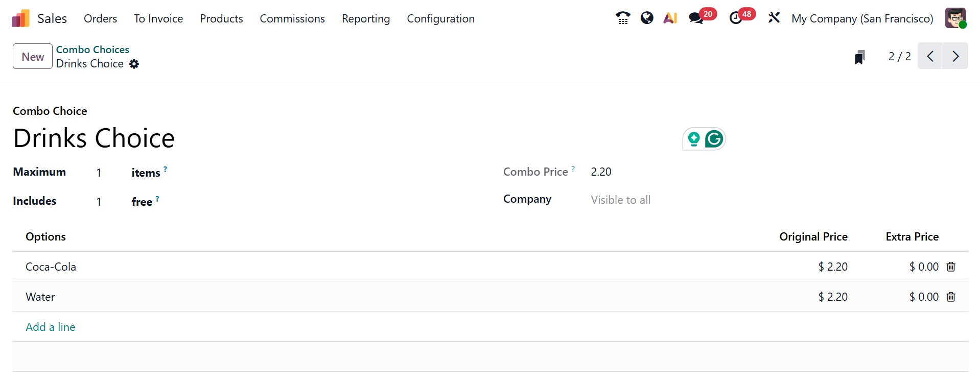Image resolution: width=980 pixels, height=384 pixels.
Task: Delete the Water option line
Action: 951,297
